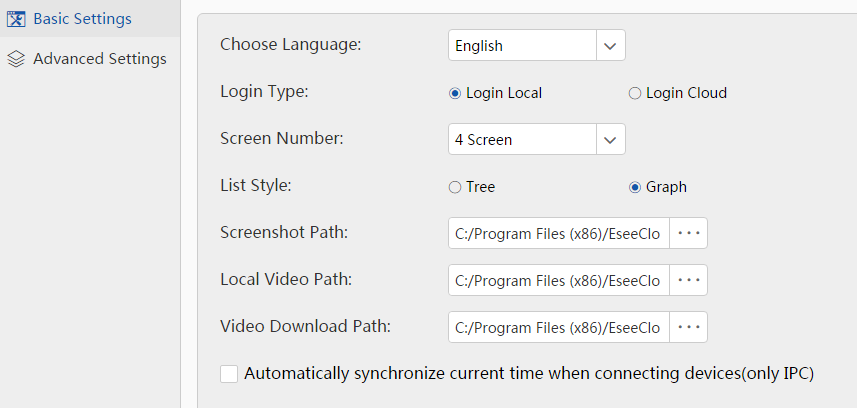Select the Login Local radio button
Image resolution: width=857 pixels, height=408 pixels.
coord(455,93)
